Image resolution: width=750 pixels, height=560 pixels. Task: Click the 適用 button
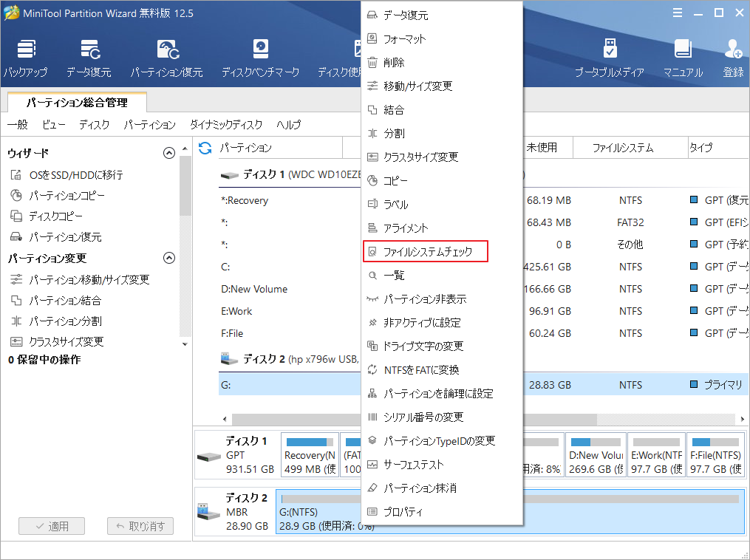click(52, 526)
